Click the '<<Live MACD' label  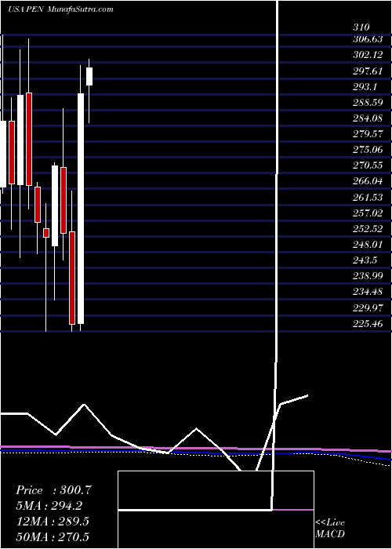[x=330, y=528]
